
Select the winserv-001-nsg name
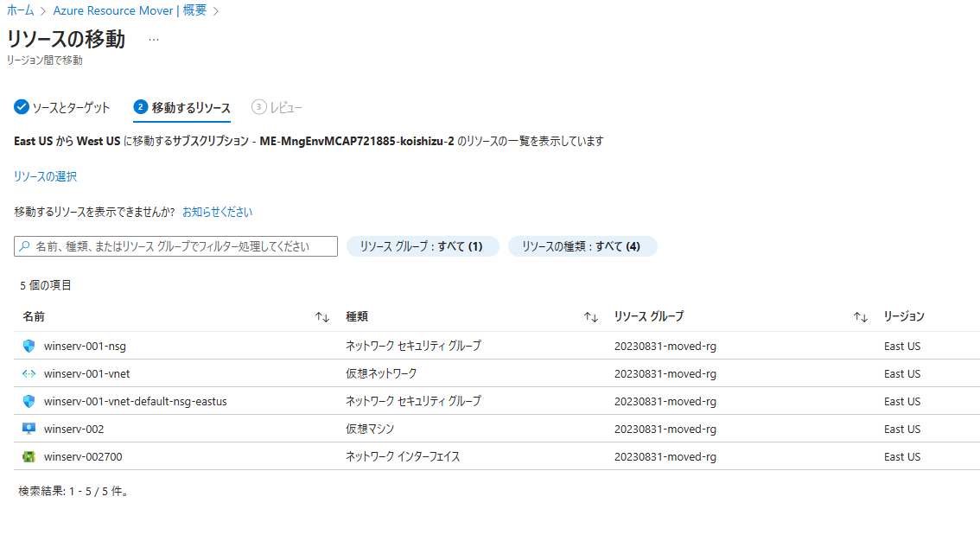[85, 346]
